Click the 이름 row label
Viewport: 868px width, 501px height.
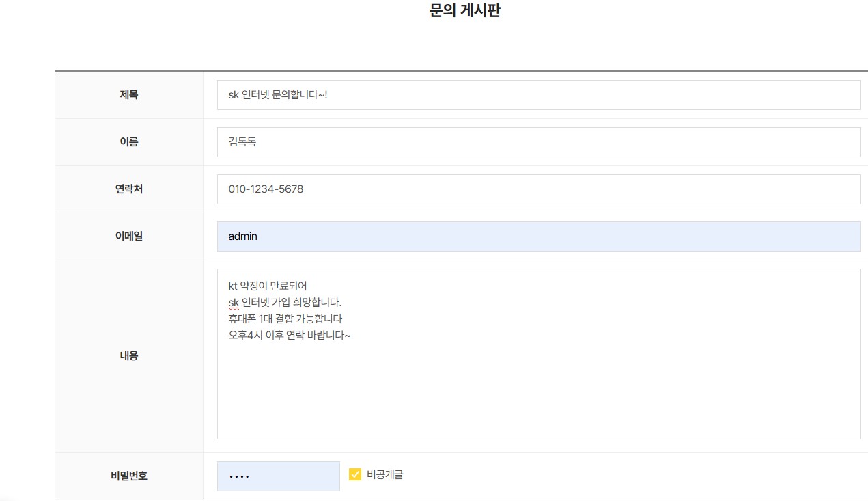[x=129, y=142]
